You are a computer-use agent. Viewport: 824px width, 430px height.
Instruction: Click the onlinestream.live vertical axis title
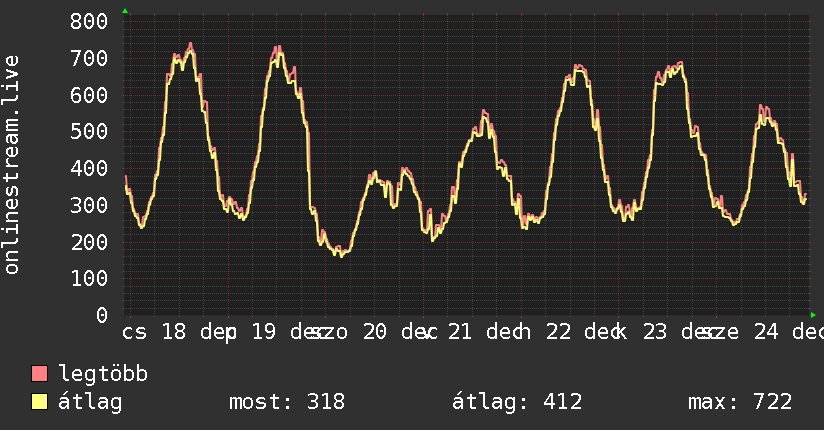pyautogui.click(x=12, y=165)
